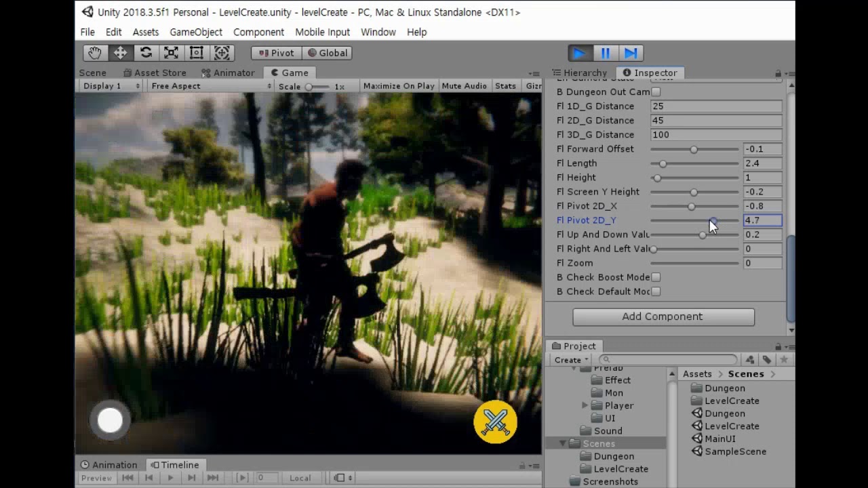The image size is (868, 488).
Task: Switch to the Scene tab
Action: click(x=93, y=73)
